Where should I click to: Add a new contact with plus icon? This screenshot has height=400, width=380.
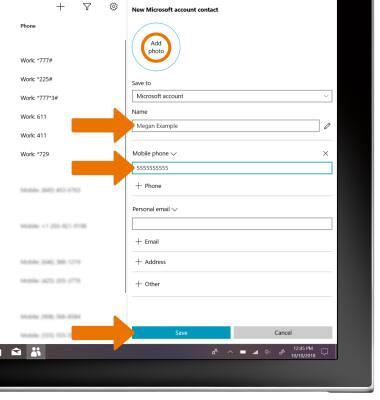click(x=60, y=7)
